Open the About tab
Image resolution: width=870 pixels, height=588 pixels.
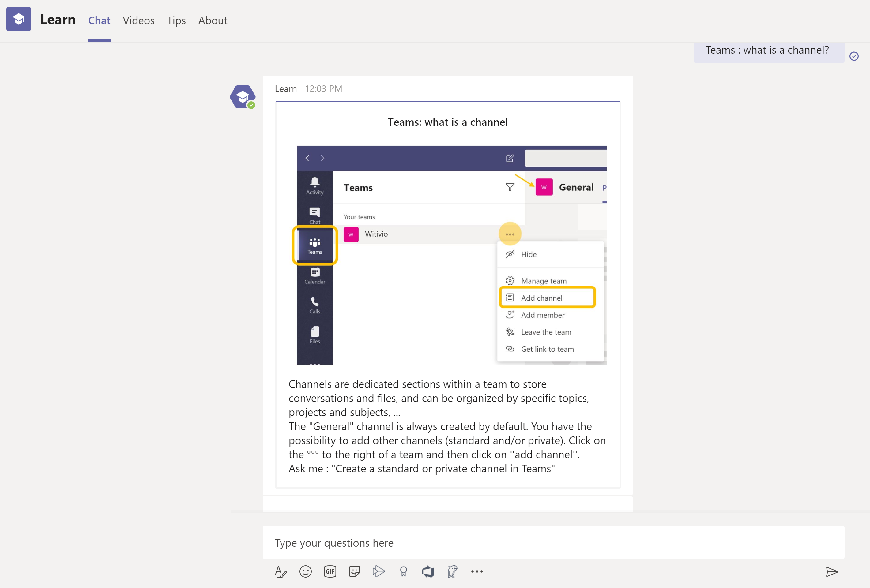coord(213,21)
